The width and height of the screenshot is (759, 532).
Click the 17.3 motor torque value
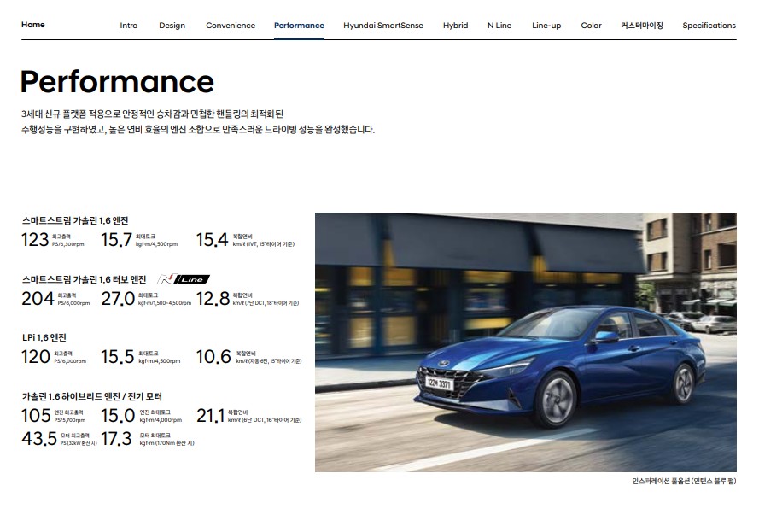point(116,439)
